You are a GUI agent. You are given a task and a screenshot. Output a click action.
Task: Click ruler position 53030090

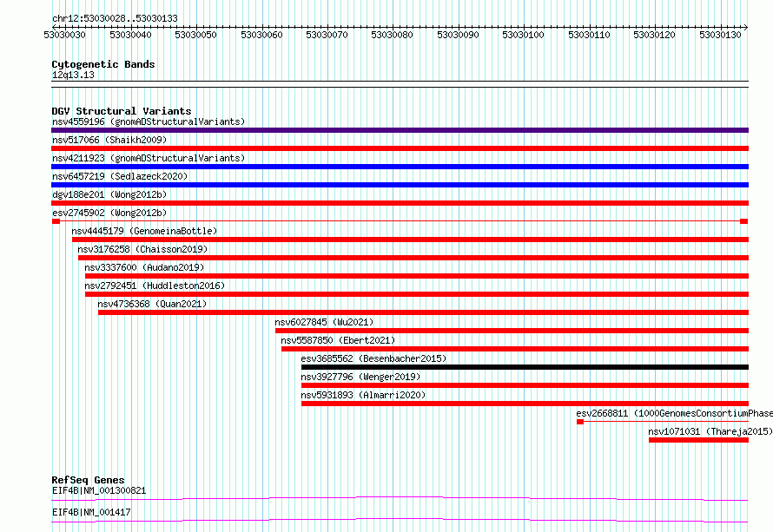458,35
